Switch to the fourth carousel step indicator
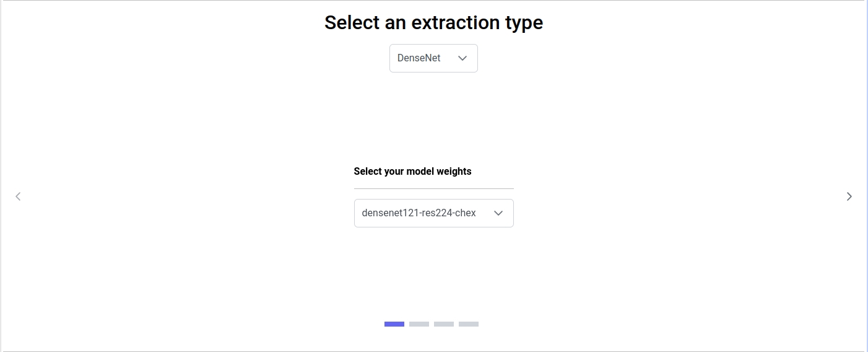This screenshot has height=352, width=868. coord(469,324)
